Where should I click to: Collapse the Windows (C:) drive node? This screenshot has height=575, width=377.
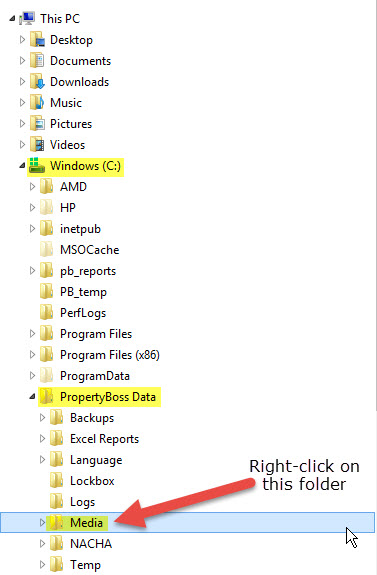point(22,166)
